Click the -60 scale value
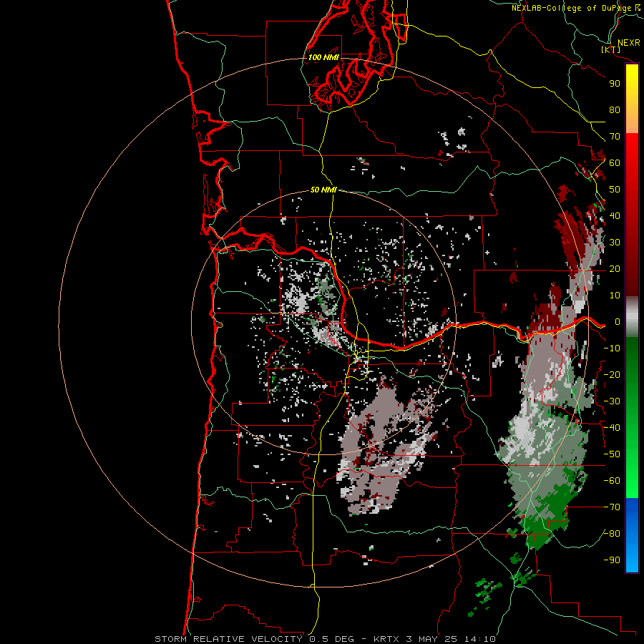Image resolution: width=644 pixels, height=644 pixels. coord(612,481)
